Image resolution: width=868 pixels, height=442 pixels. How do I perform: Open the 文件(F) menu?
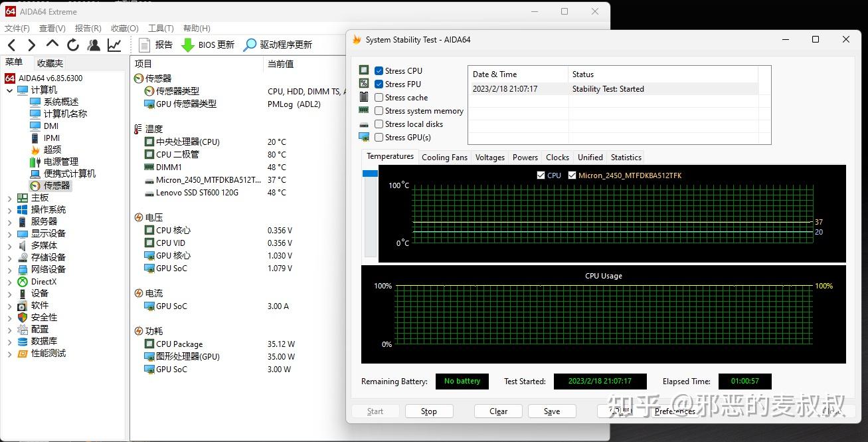pos(17,29)
